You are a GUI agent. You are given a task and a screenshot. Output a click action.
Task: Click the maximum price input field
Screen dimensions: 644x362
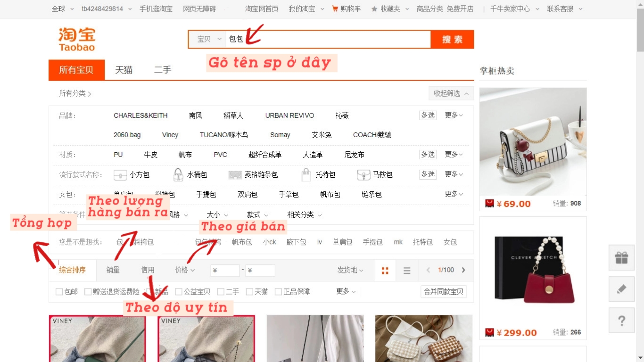260,271
